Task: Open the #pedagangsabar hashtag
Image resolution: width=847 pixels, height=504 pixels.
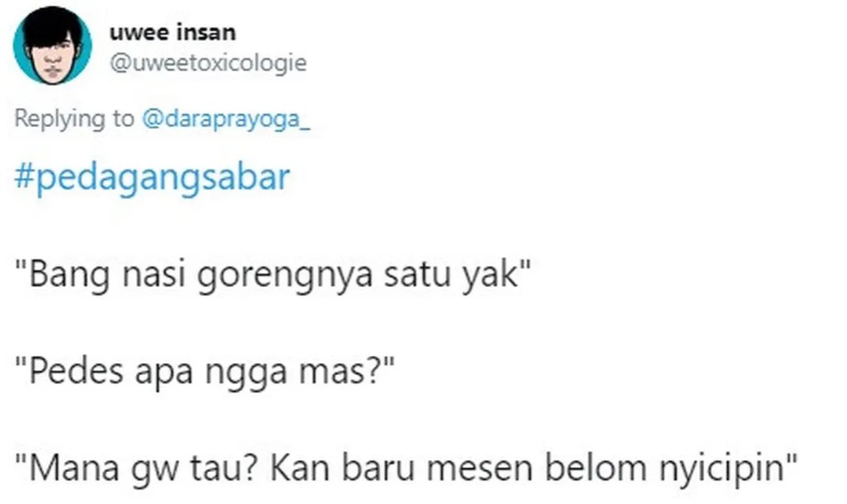Action: click(x=153, y=178)
